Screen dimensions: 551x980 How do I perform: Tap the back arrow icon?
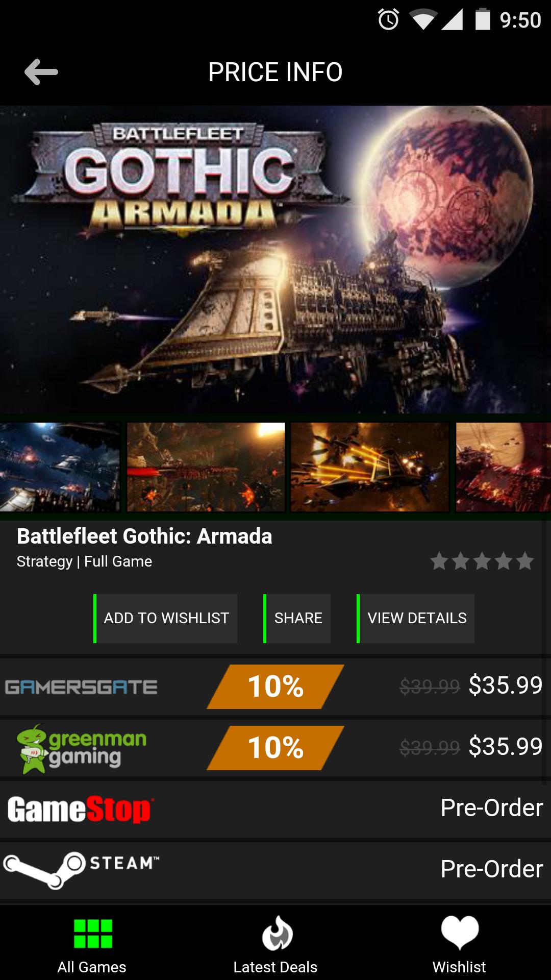[41, 72]
